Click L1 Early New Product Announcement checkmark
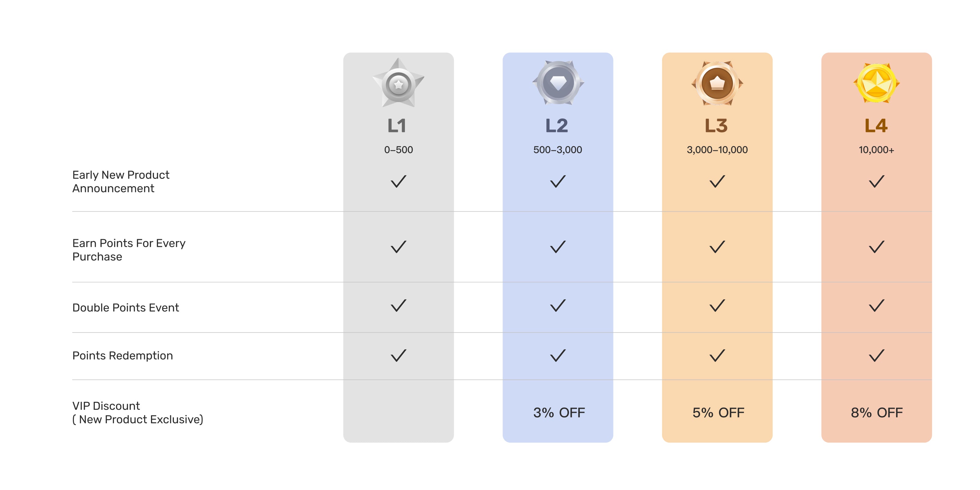The image size is (980, 490). click(398, 182)
